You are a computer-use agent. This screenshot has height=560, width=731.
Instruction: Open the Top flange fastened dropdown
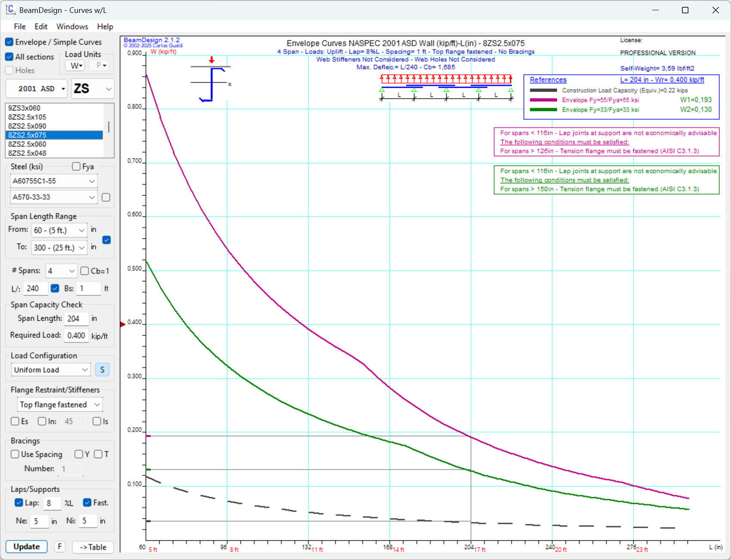60,405
